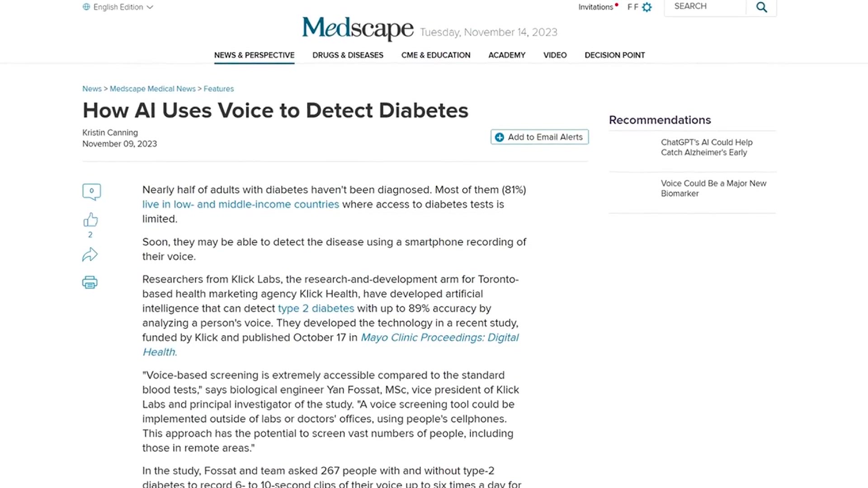This screenshot has width=868, height=488.
Task: Click Add to Email Alerts button
Action: (539, 137)
